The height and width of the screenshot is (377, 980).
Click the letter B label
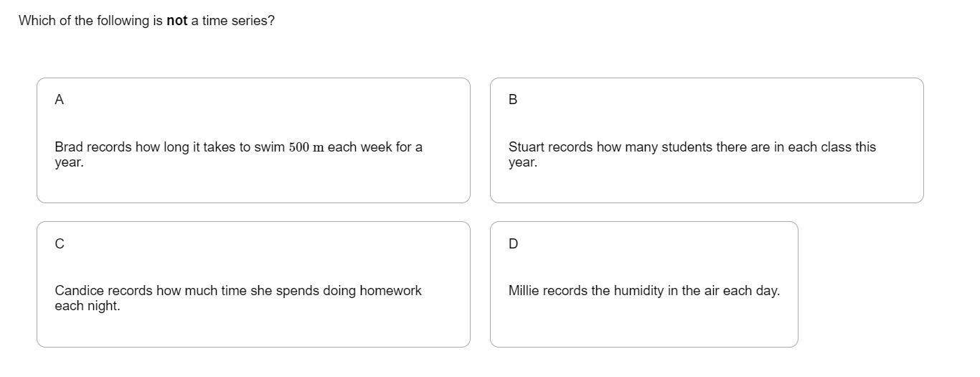(x=512, y=100)
